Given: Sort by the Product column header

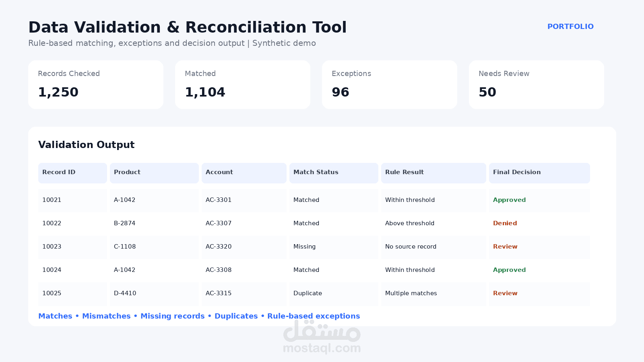Looking at the screenshot, I should coord(154,173).
